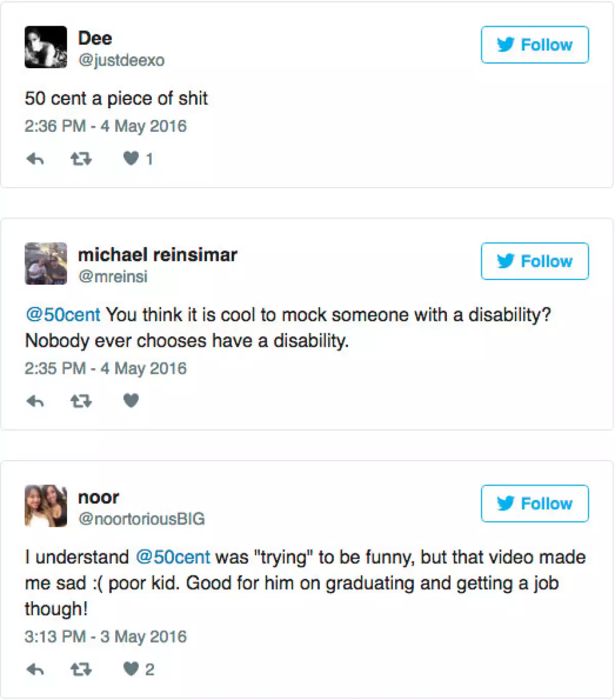View noor's profile photo
The height and width of the screenshot is (700, 615).
[x=46, y=506]
